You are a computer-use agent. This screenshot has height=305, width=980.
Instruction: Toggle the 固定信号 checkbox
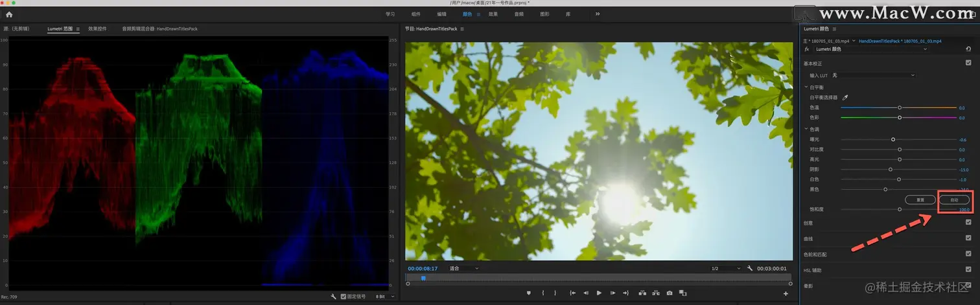[344, 297]
